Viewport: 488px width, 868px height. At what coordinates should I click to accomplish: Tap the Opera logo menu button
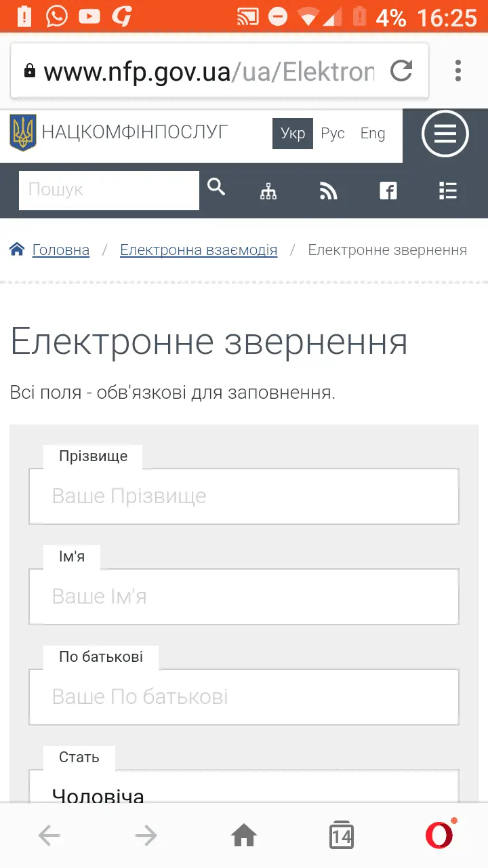[439, 835]
